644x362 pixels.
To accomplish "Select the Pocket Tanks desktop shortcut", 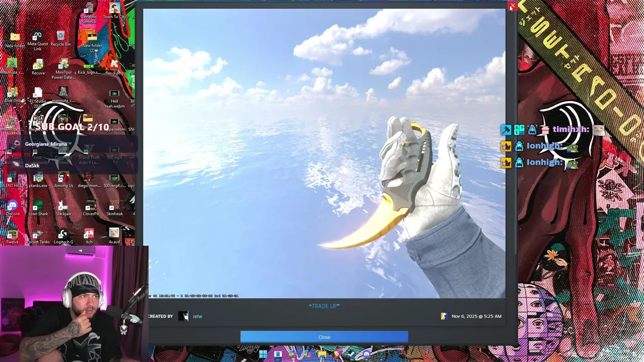I will pos(38,236).
